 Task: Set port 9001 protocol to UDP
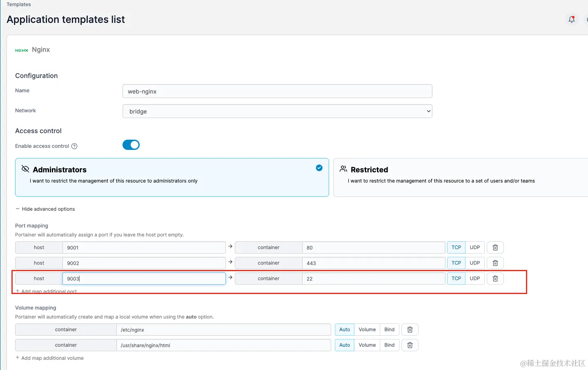pos(474,247)
